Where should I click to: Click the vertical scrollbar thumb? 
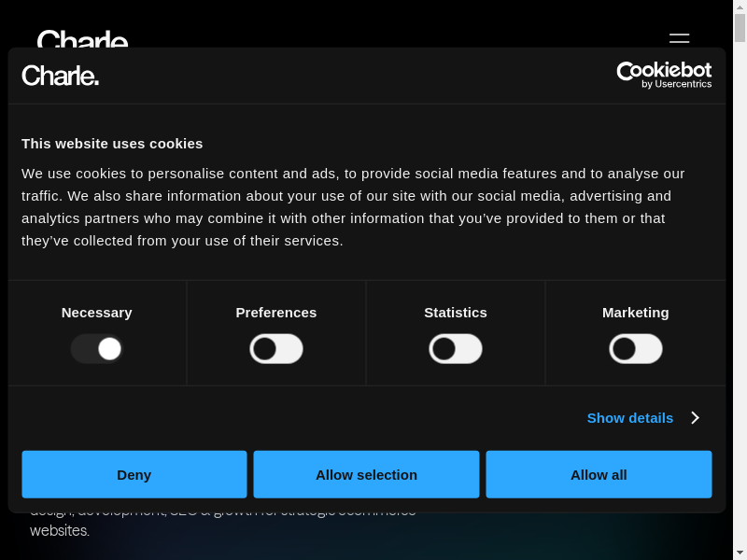[740, 28]
